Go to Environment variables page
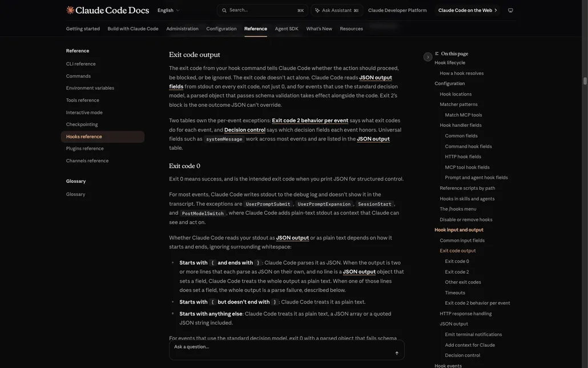This screenshot has height=368, width=588. coord(90,88)
